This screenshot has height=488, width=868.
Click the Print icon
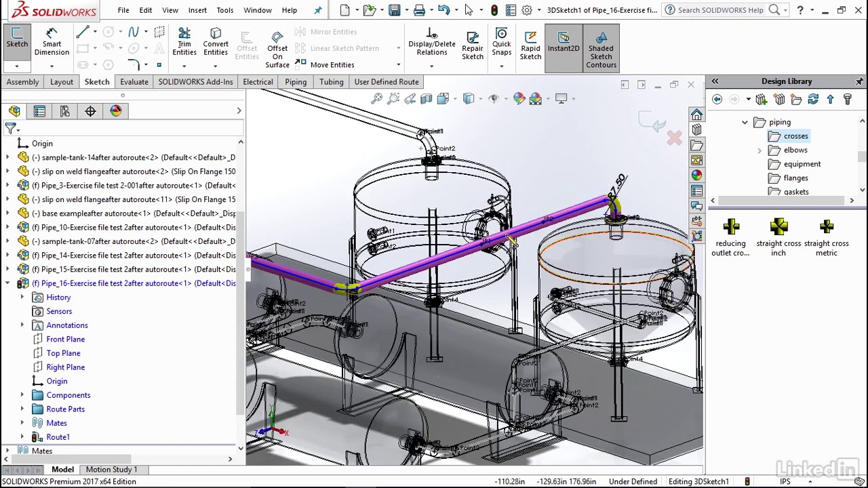click(419, 10)
